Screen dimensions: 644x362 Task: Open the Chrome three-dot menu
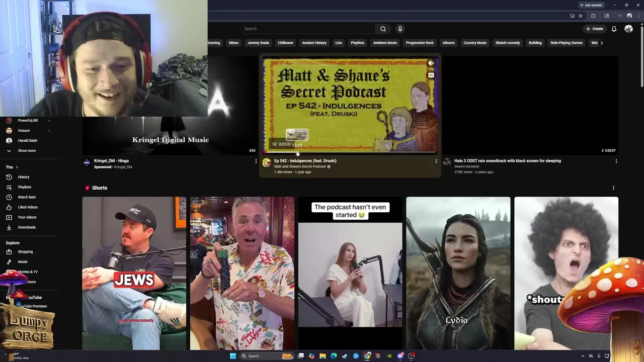[638, 16]
